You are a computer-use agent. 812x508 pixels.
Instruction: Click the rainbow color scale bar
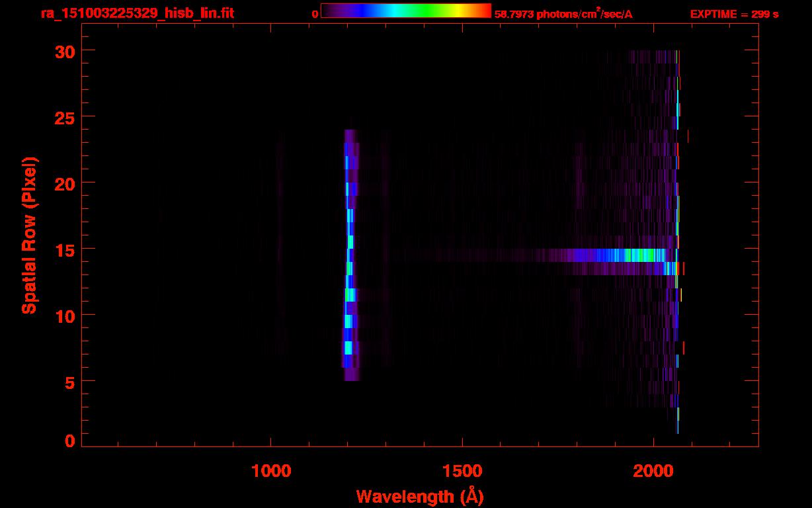pyautogui.click(x=406, y=11)
